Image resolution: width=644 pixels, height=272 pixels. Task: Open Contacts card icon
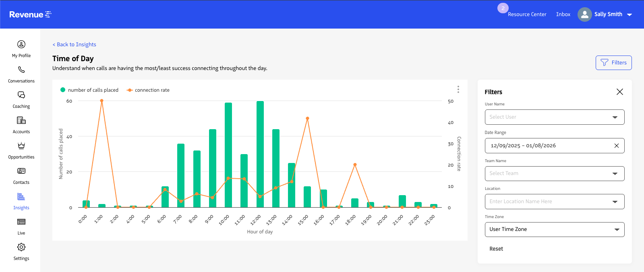coord(21,171)
